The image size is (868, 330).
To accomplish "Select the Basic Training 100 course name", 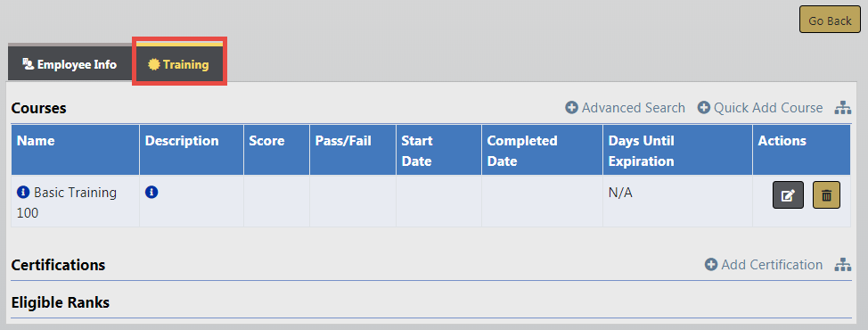I will pyautogui.click(x=67, y=202).
